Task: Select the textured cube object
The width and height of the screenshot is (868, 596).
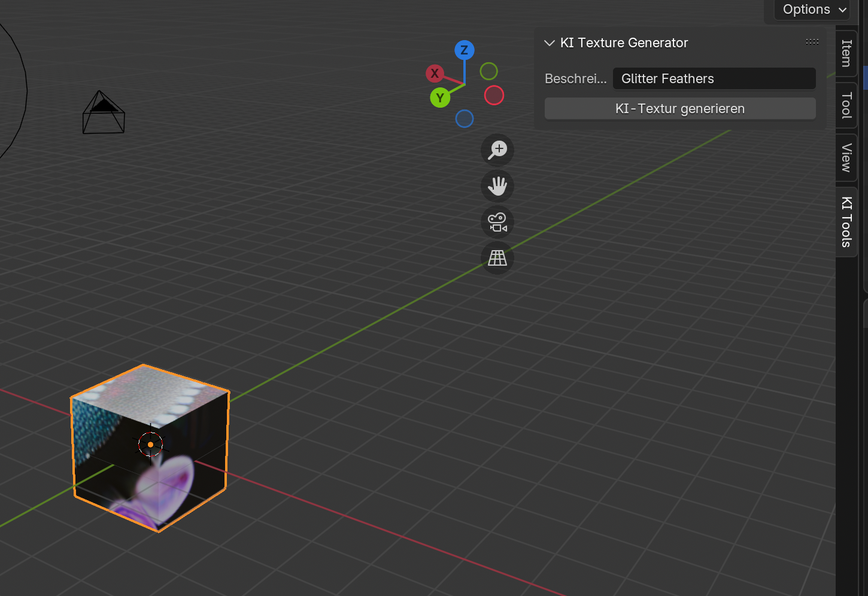Action: (150, 448)
